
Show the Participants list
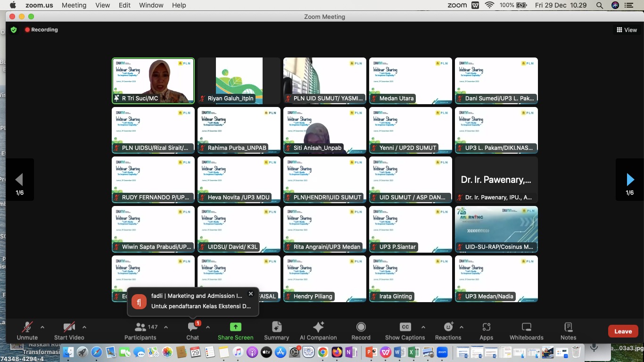click(140, 330)
